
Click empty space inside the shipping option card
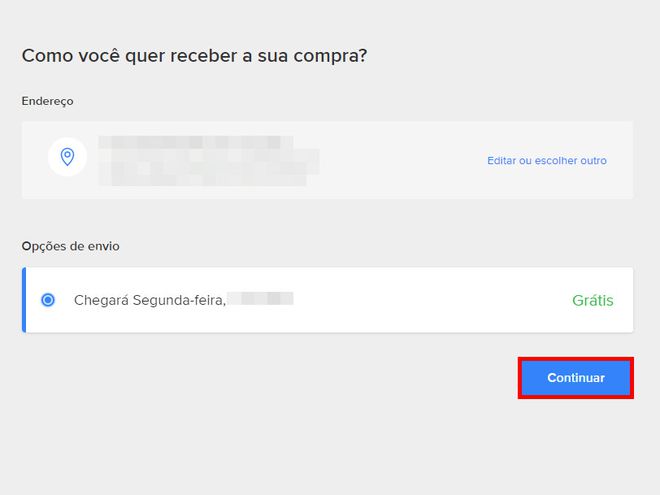click(x=421, y=300)
